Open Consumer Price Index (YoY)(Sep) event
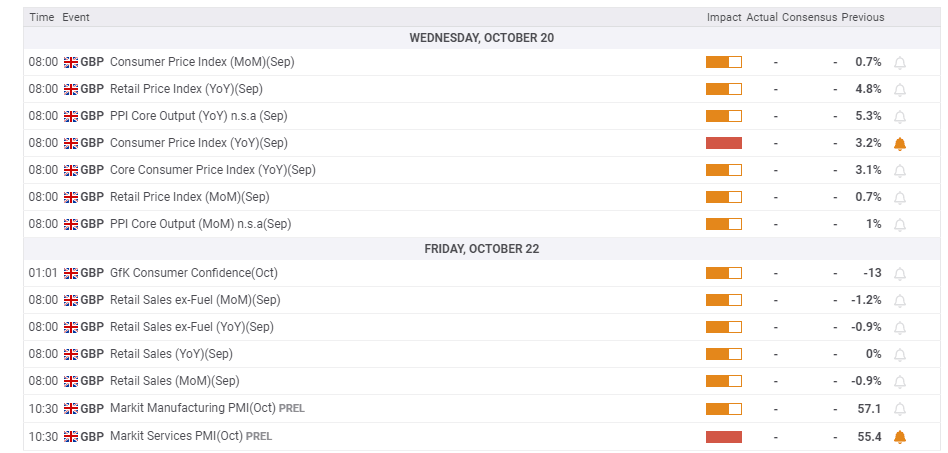Screen dimensions: 948x453 click(198, 143)
